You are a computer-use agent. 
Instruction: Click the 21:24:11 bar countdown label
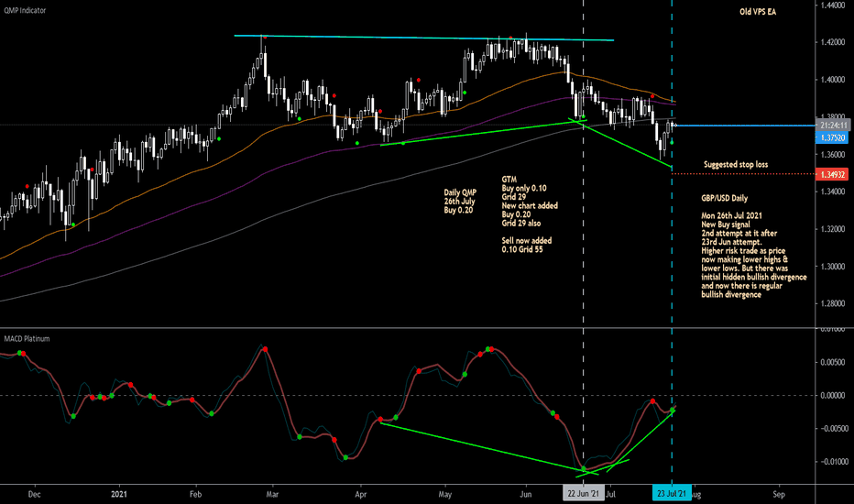[x=832, y=126]
